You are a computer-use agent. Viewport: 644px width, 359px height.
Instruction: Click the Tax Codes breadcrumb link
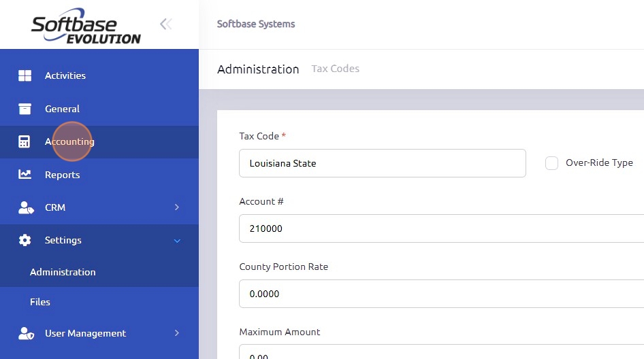click(335, 69)
